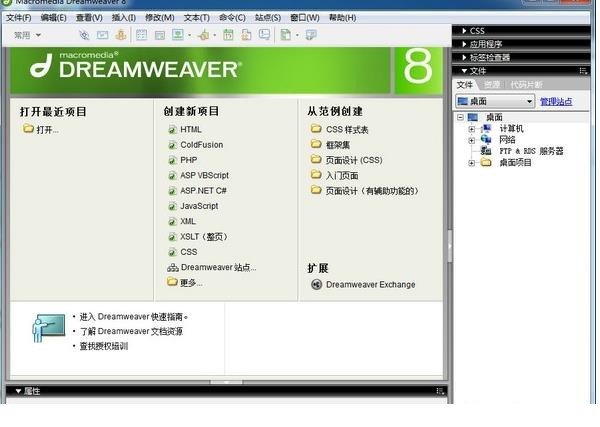Click the Hyperlink icon in the Insert bar
This screenshot has height=427, width=600.
click(x=84, y=35)
